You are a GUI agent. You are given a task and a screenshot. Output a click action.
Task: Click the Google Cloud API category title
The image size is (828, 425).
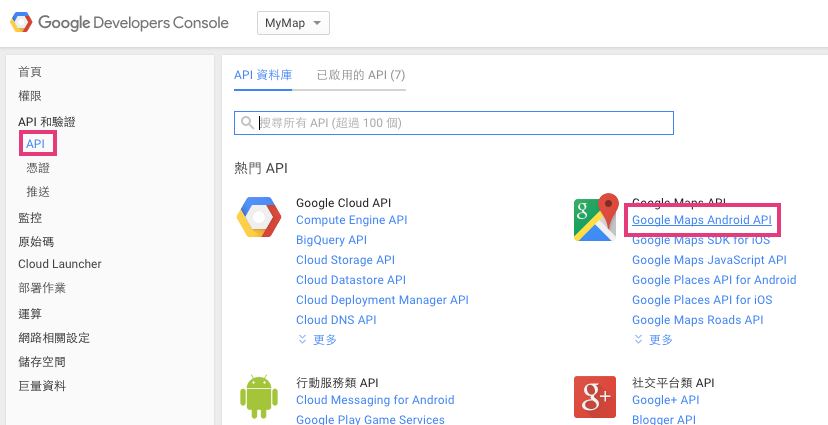344,203
